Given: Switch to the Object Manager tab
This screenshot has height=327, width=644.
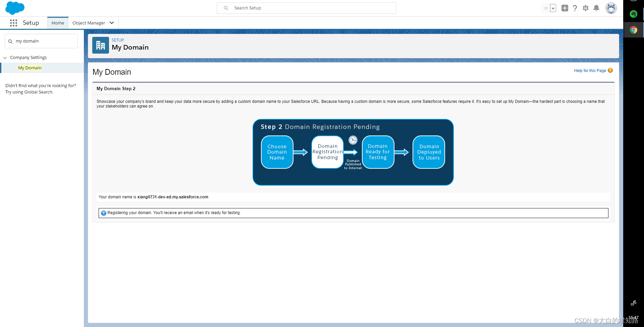Looking at the screenshot, I should click(89, 23).
